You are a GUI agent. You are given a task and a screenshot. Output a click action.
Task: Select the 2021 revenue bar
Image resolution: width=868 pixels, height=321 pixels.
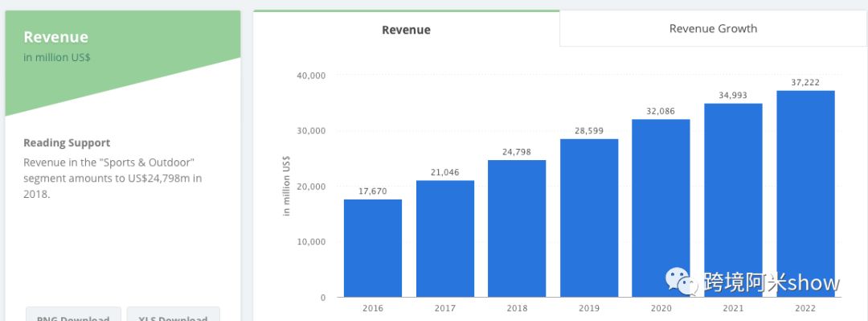tap(733, 200)
